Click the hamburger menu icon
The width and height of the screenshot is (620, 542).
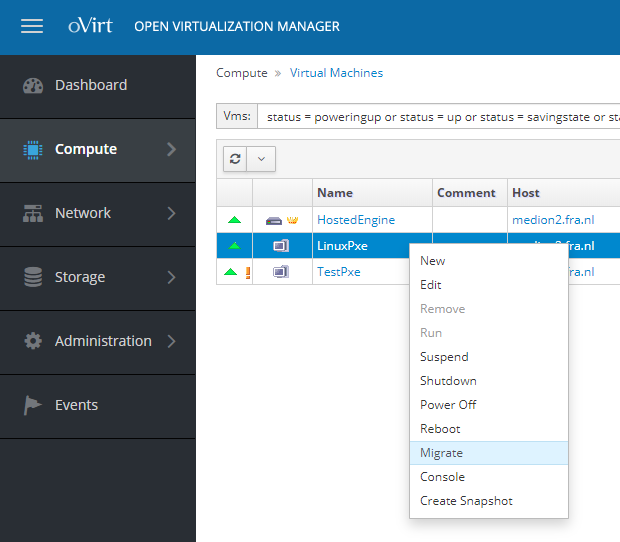click(x=32, y=27)
